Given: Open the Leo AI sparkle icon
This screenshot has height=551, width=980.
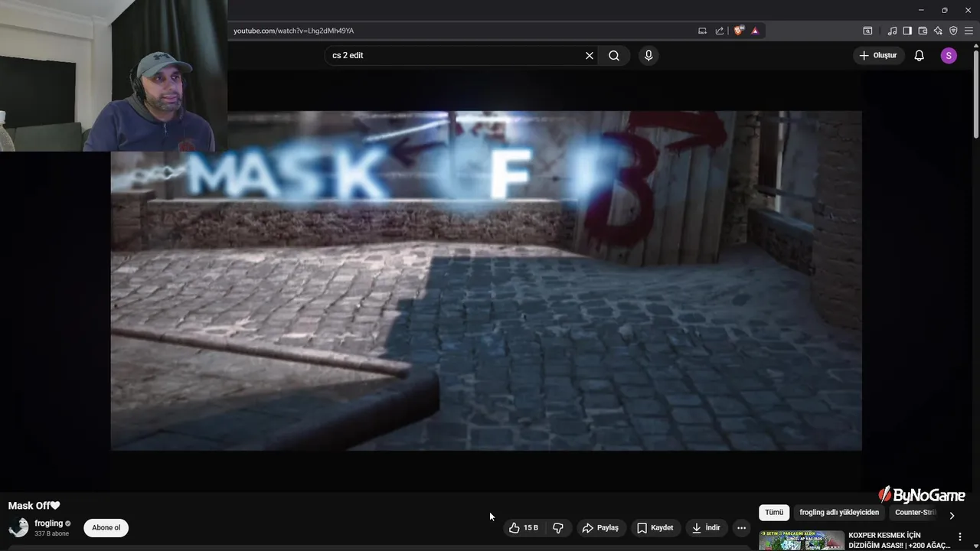Looking at the screenshot, I should [938, 31].
